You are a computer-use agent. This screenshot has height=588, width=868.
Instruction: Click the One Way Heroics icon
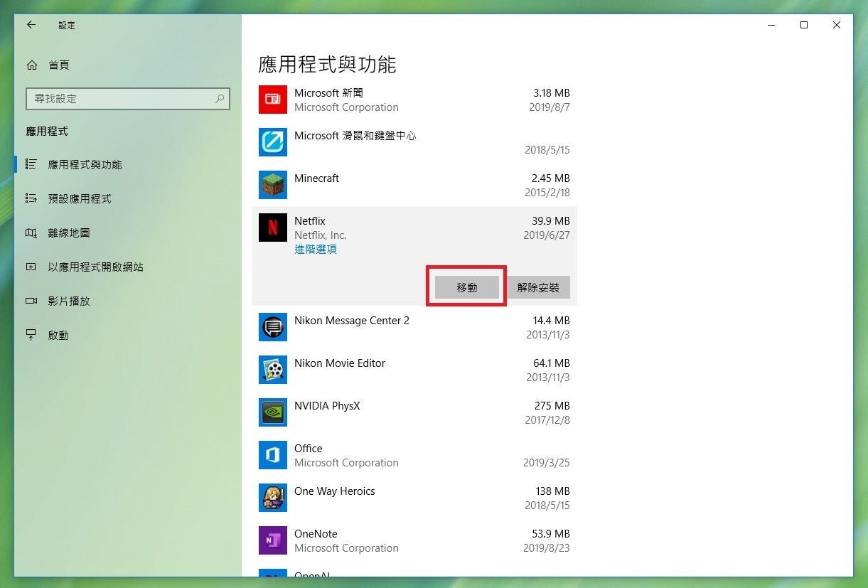pyautogui.click(x=273, y=498)
